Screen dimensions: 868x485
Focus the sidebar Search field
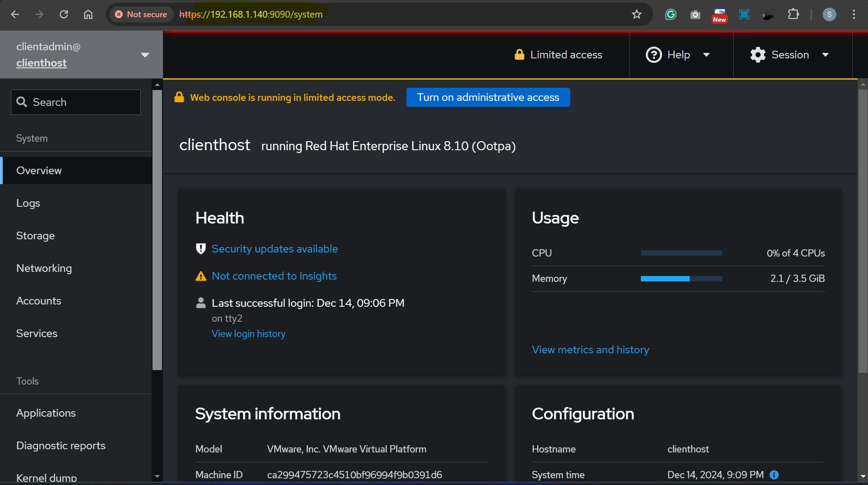(76, 102)
